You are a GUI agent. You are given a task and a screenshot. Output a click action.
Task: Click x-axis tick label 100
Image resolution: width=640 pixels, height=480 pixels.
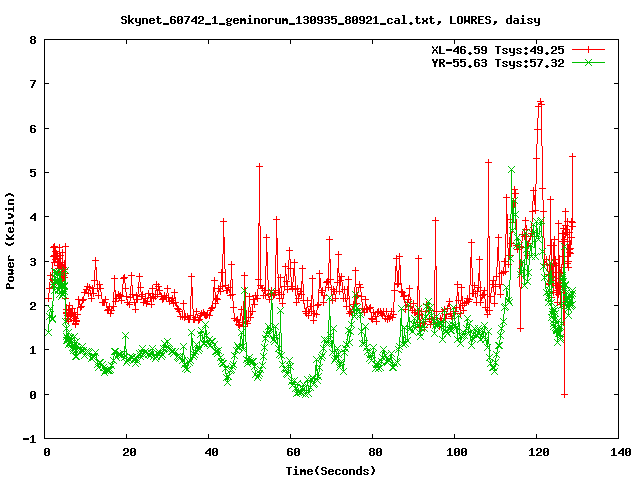pyautogui.click(x=456, y=452)
